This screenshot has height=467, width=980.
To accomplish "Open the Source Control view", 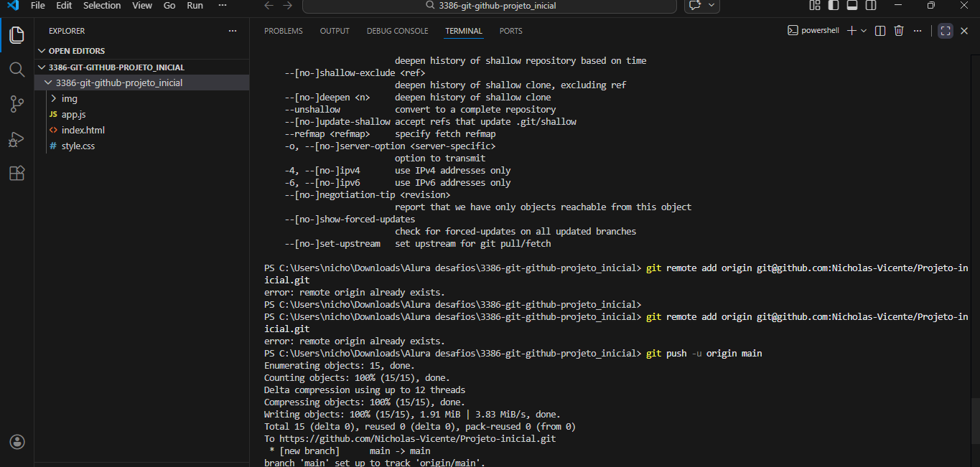I will (x=17, y=104).
